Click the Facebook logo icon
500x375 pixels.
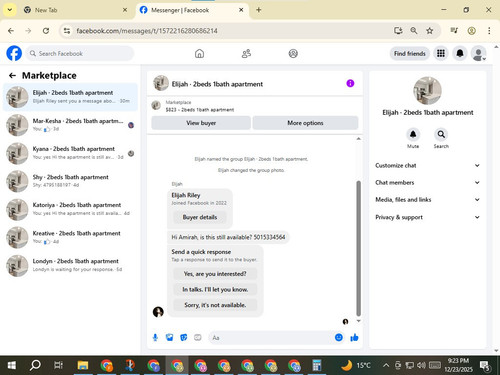14,53
